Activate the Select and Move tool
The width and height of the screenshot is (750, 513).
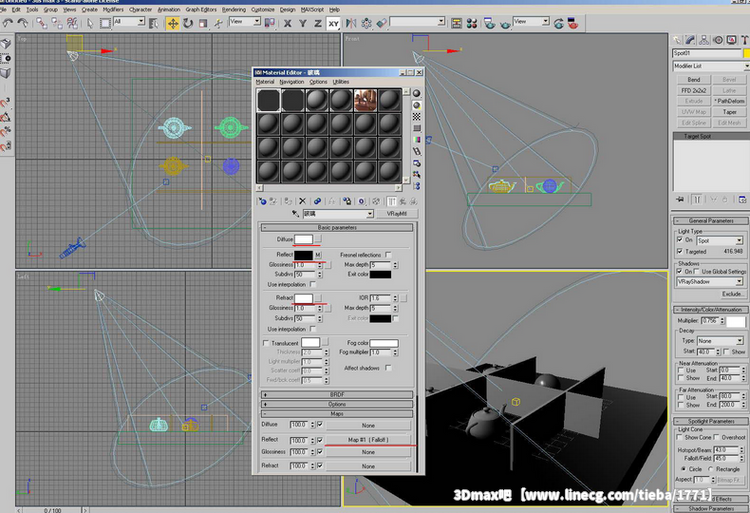(173, 23)
